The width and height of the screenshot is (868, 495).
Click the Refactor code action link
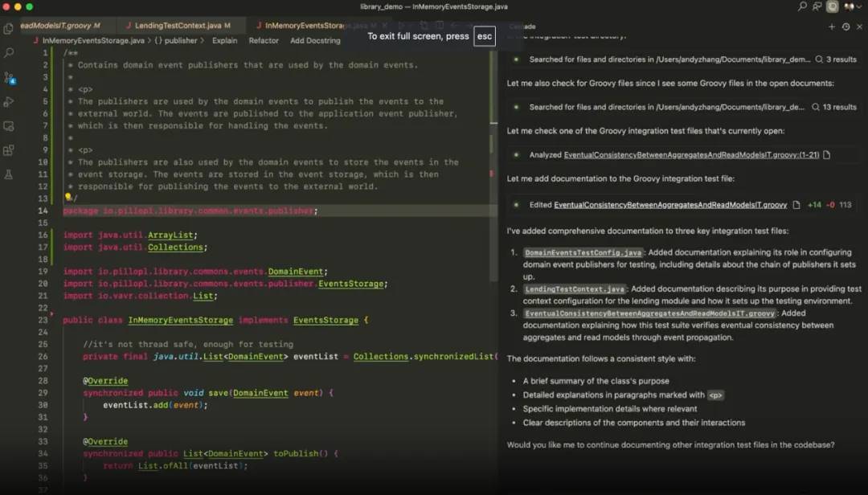264,40
